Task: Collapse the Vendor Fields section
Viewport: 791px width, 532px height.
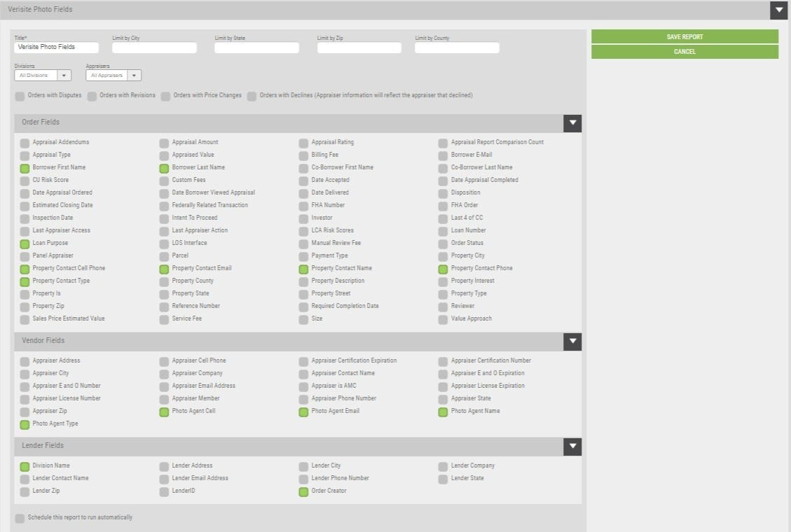Action: point(572,342)
